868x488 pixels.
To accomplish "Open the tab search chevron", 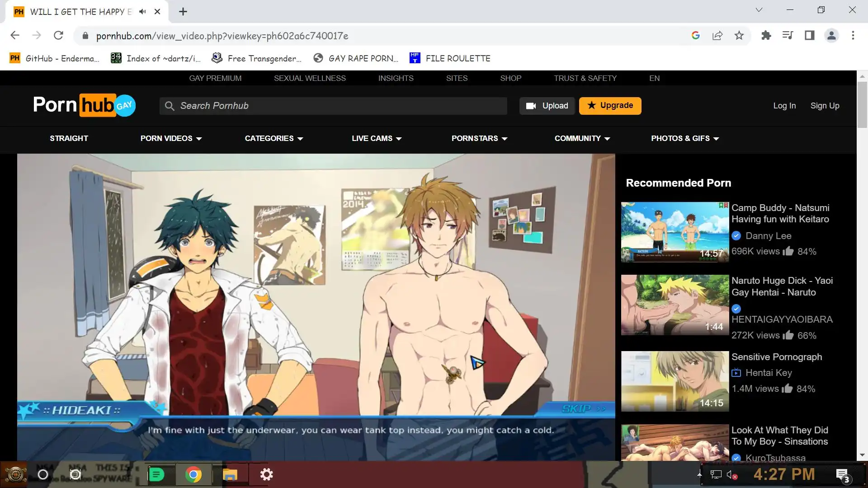I will click(x=759, y=10).
